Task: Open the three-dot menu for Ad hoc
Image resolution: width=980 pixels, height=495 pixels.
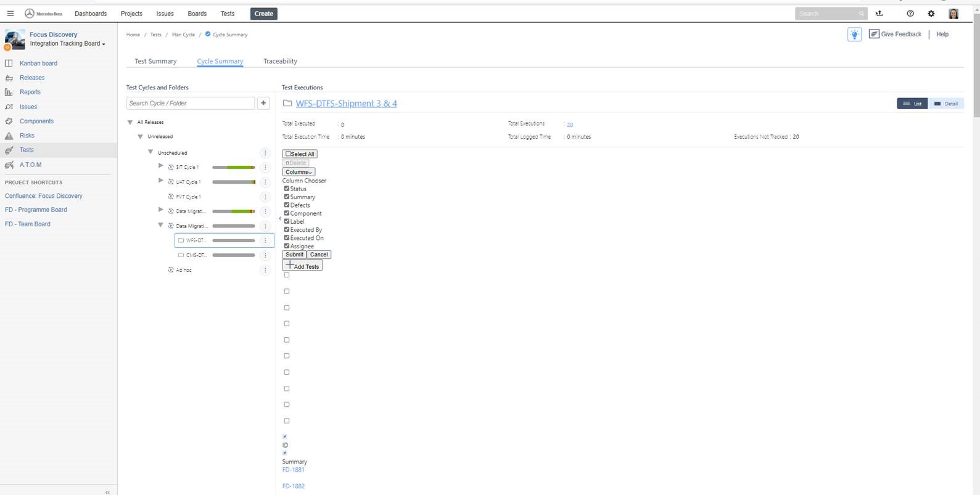Action: coord(265,270)
